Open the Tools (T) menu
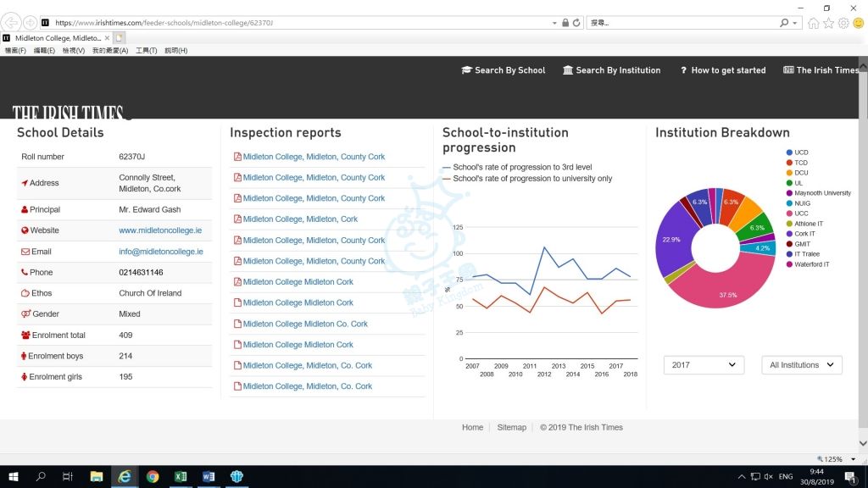Image resolution: width=868 pixels, height=488 pixels. coord(146,50)
